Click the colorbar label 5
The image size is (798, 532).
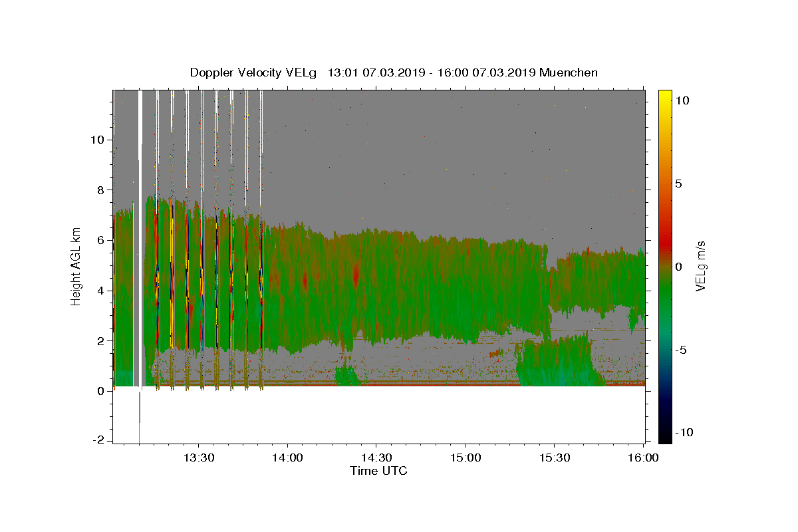click(678, 184)
